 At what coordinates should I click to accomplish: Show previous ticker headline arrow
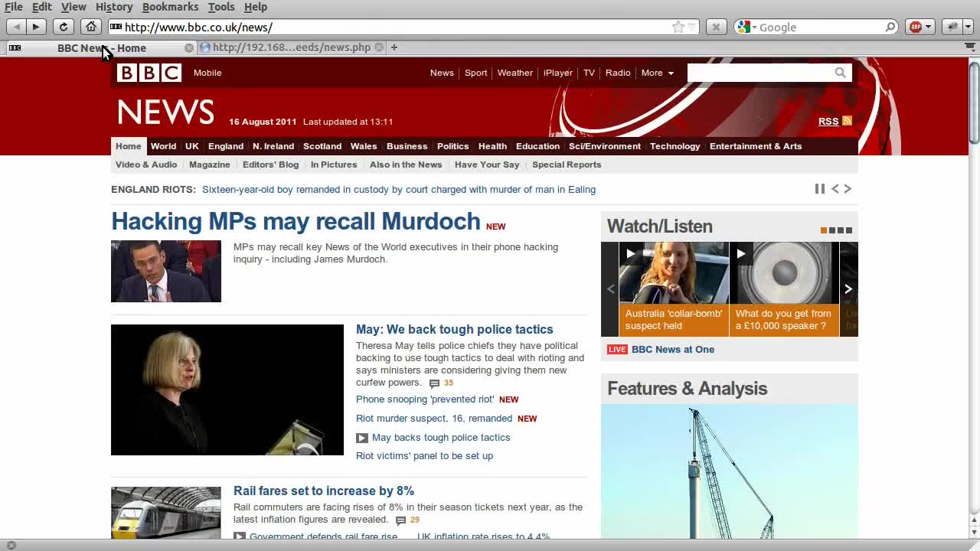[835, 189]
